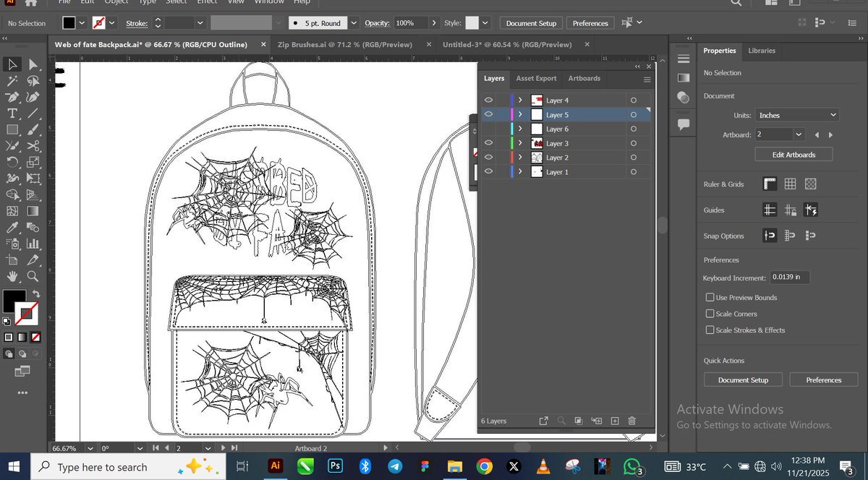The height and width of the screenshot is (480, 868).
Task: Hide Layer 1 via eye icon
Action: click(x=488, y=172)
